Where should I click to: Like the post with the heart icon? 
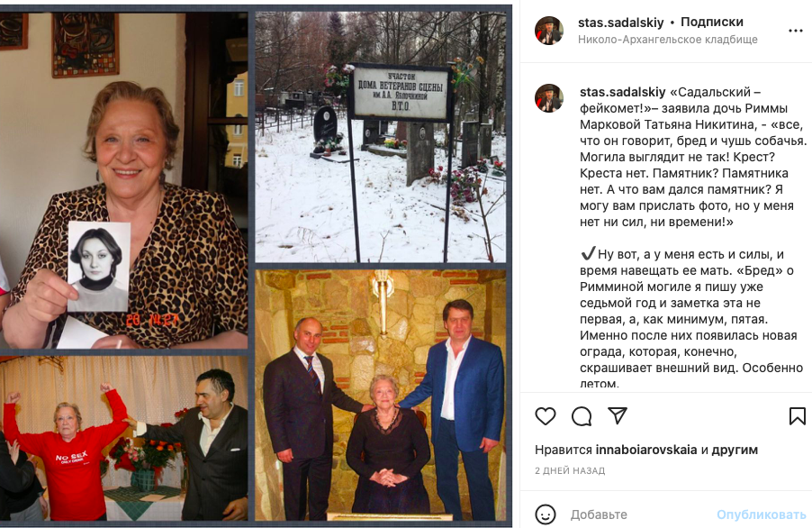546,416
